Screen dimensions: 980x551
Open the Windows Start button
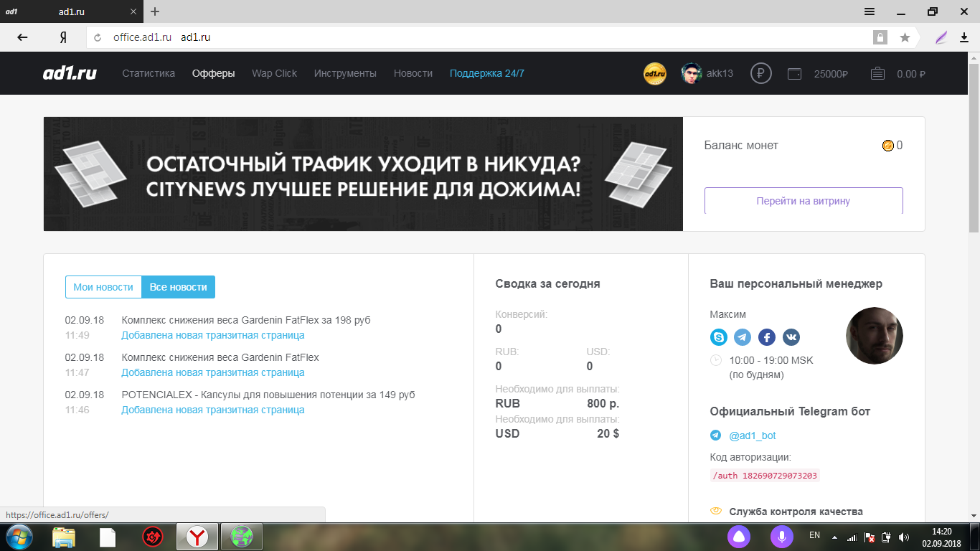coord(19,537)
